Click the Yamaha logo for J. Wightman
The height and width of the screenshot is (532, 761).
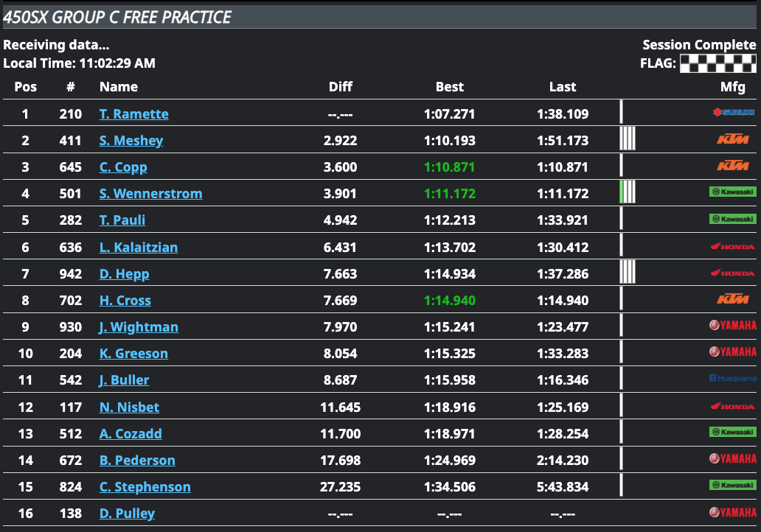click(x=732, y=325)
